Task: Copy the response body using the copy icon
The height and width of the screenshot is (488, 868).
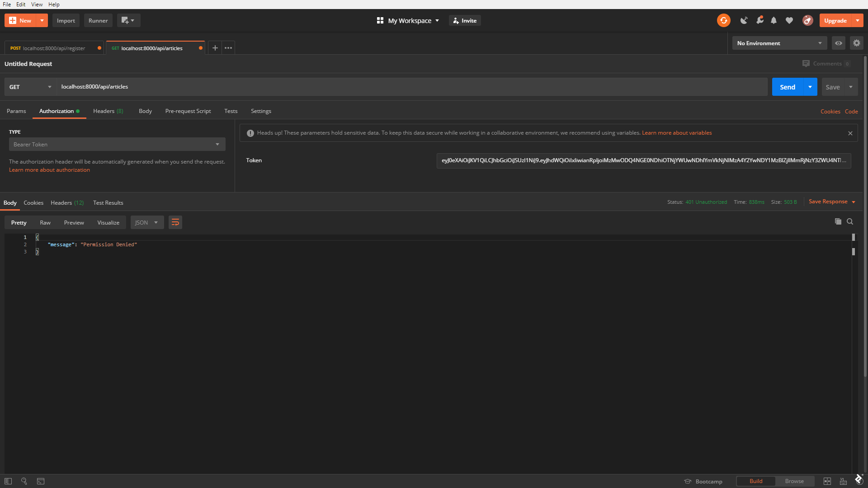Action: 838,222
